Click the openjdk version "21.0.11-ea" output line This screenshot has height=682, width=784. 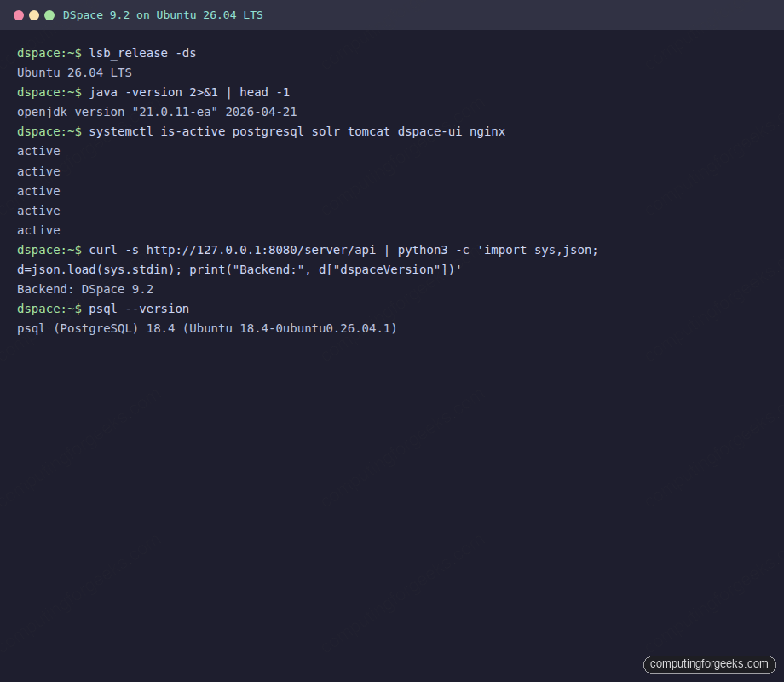[157, 112]
